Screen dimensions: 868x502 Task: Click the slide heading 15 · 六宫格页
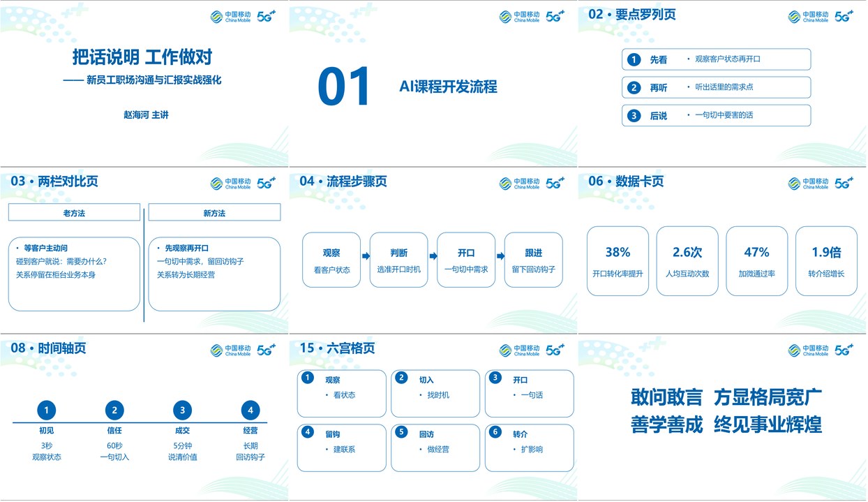coord(337,348)
